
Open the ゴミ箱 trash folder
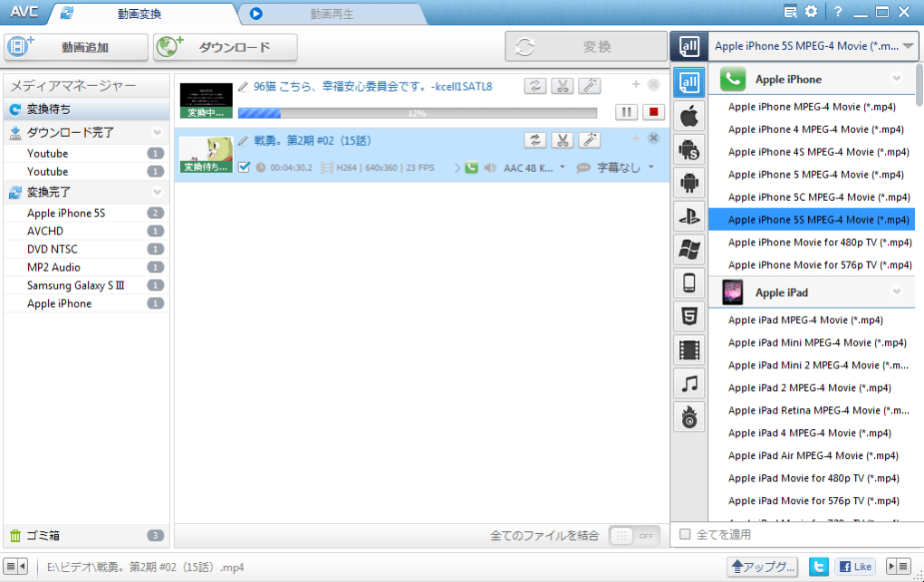point(87,536)
